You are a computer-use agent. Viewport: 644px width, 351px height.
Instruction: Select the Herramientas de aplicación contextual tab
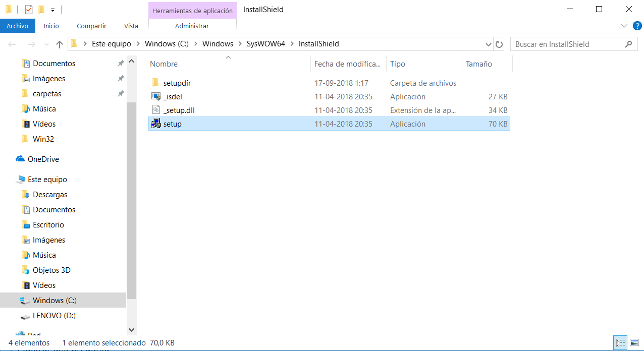click(x=192, y=10)
